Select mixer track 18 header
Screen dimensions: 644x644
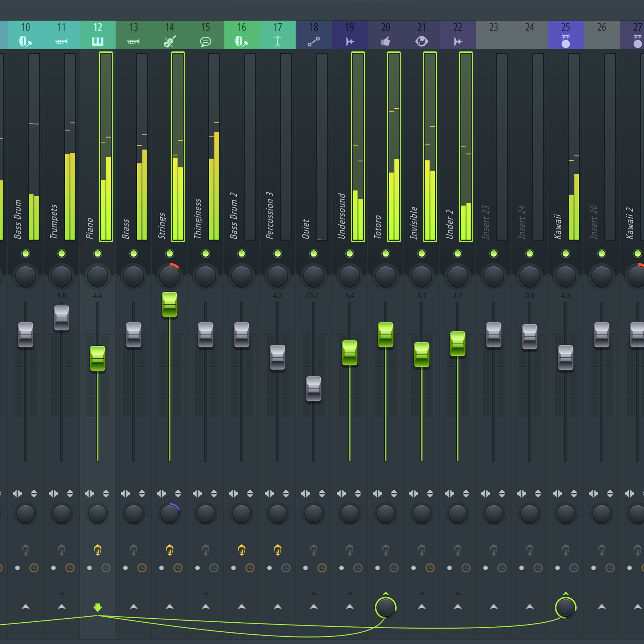[x=314, y=35]
